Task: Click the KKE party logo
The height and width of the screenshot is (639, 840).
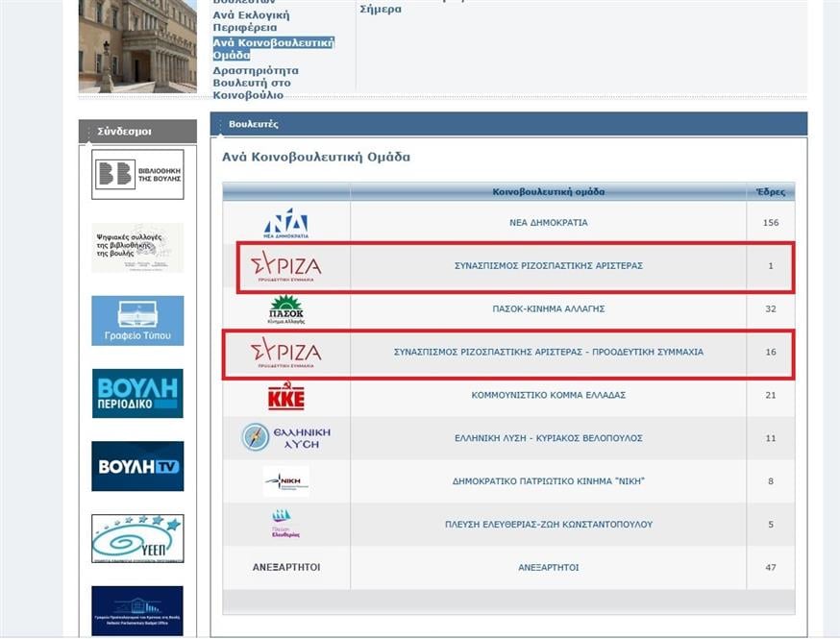Action: point(286,396)
